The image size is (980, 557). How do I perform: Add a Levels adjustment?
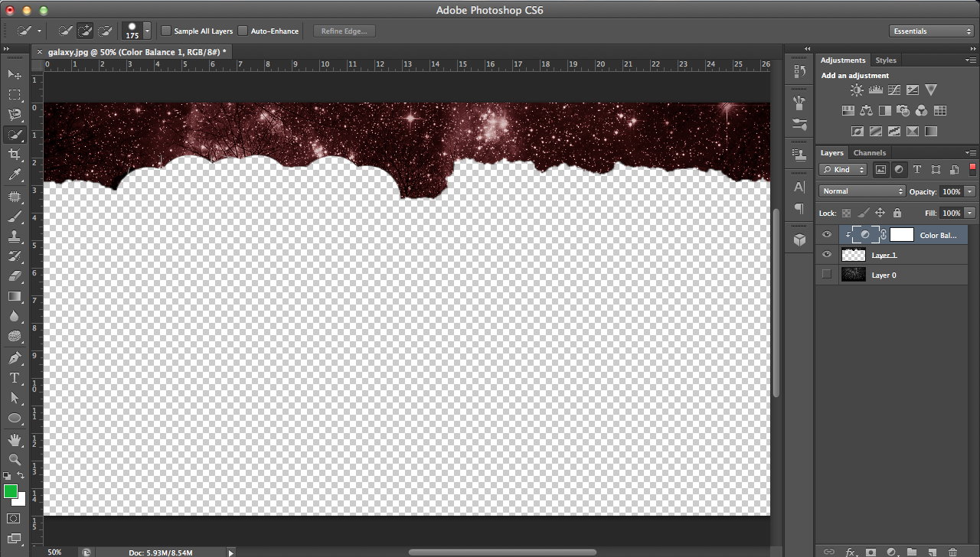coord(875,90)
